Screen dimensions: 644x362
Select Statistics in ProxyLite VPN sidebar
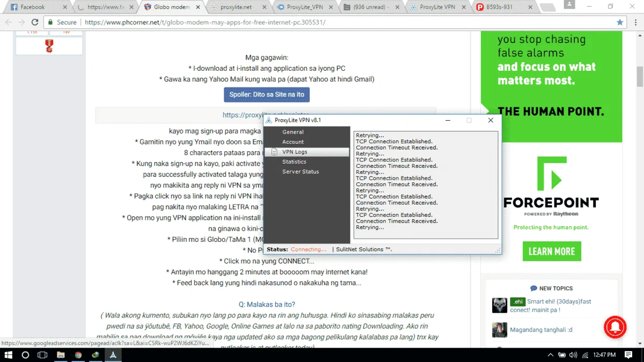tap(294, 162)
